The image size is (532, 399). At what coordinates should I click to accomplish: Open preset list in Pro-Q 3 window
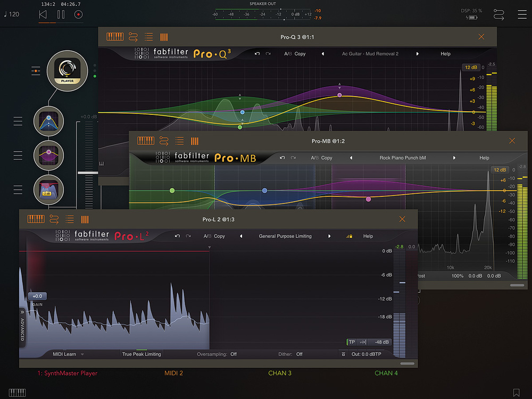tap(148, 37)
